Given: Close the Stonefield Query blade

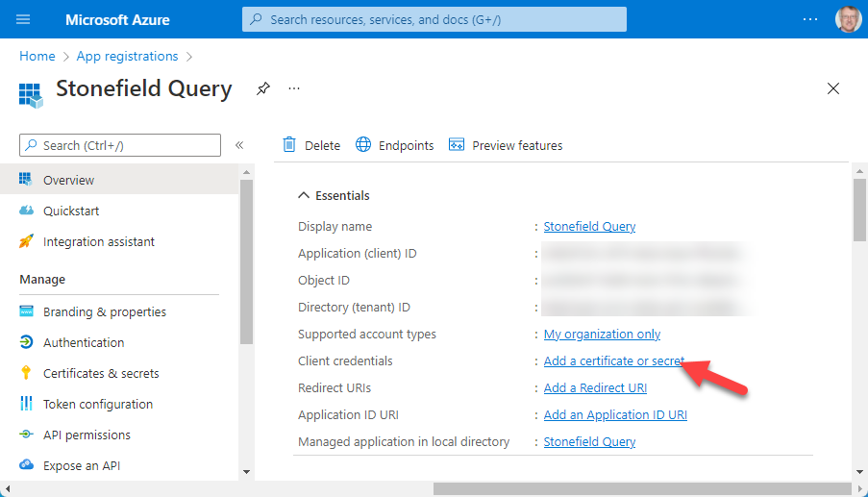Looking at the screenshot, I should (833, 88).
